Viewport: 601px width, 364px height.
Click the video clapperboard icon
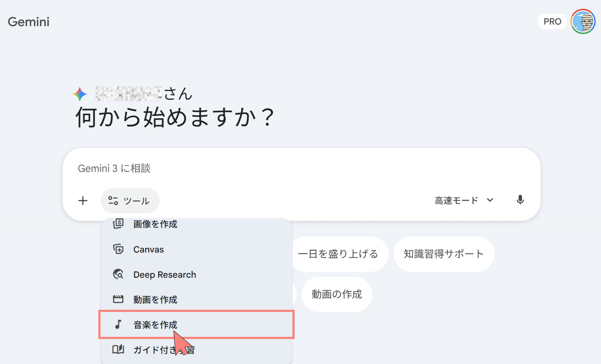pos(118,299)
